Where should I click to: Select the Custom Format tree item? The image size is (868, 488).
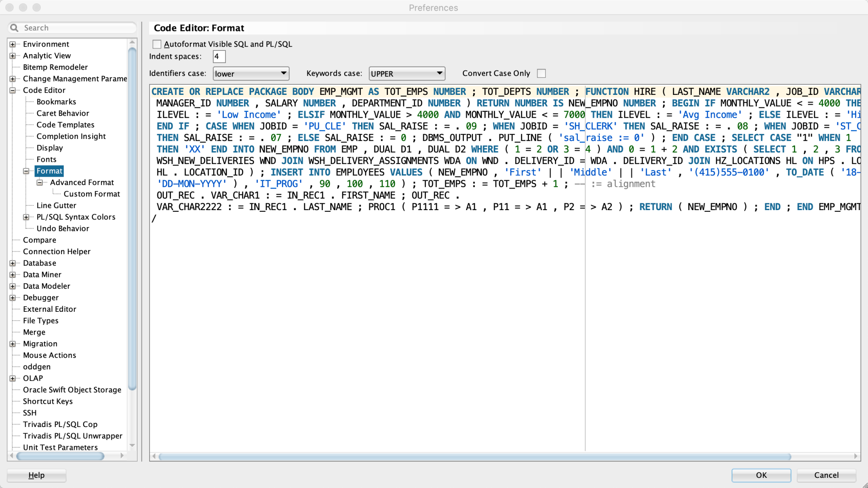pos(92,194)
